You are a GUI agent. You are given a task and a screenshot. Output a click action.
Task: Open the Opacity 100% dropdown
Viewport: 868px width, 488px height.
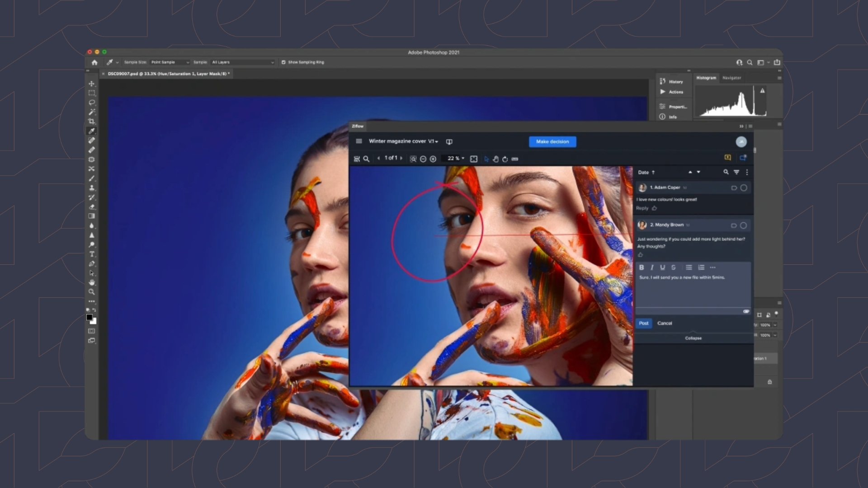click(x=775, y=325)
